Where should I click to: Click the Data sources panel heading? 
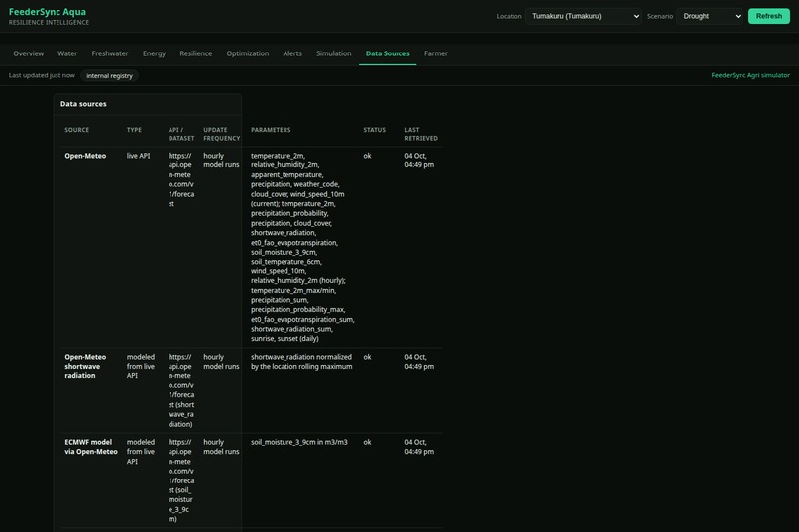[x=83, y=104]
